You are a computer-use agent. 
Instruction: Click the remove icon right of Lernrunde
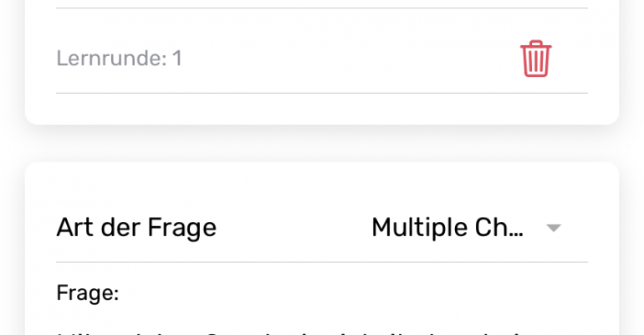(x=535, y=59)
